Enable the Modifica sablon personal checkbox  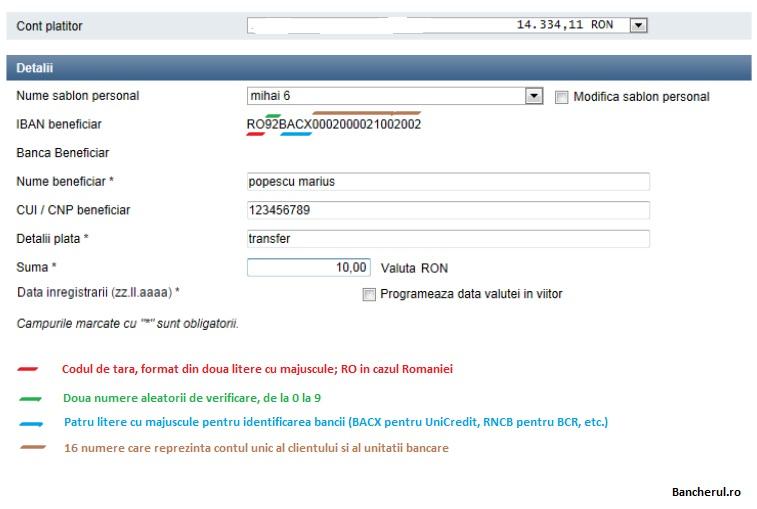click(x=561, y=97)
